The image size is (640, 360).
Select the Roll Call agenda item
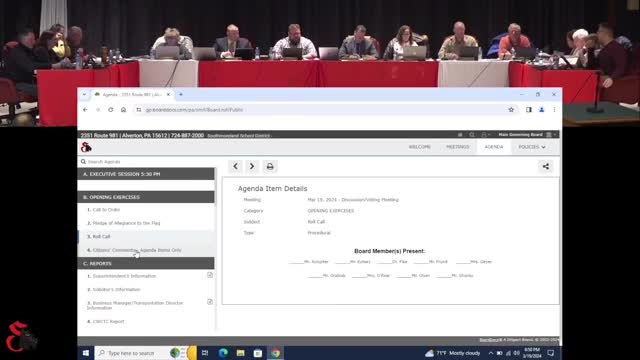(146, 236)
